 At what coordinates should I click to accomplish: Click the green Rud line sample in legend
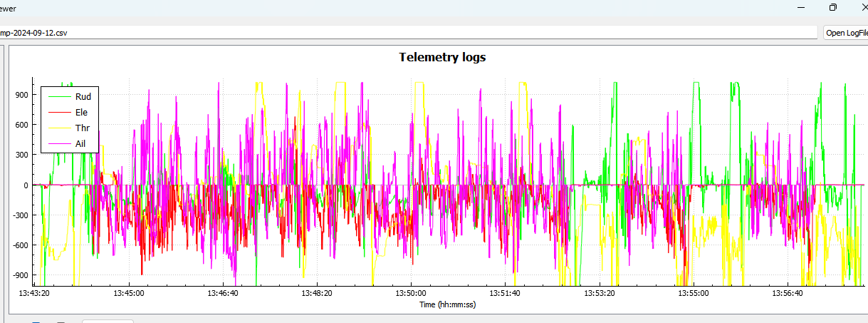(58, 96)
